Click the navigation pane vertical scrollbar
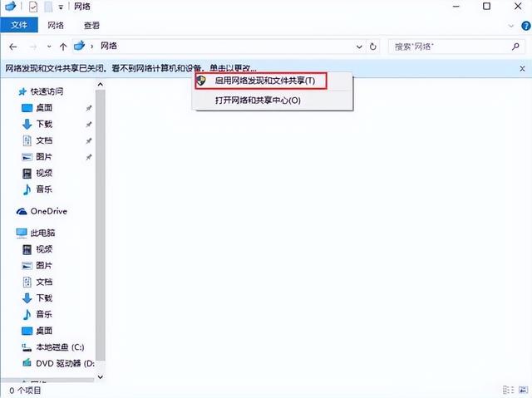The width and height of the screenshot is (532, 398). 100,225
